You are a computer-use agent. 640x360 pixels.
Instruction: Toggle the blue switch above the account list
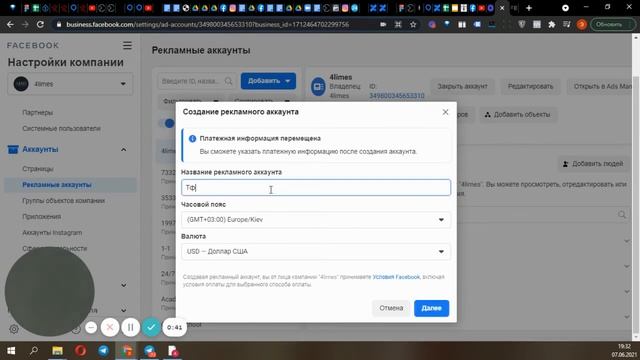click(167, 123)
